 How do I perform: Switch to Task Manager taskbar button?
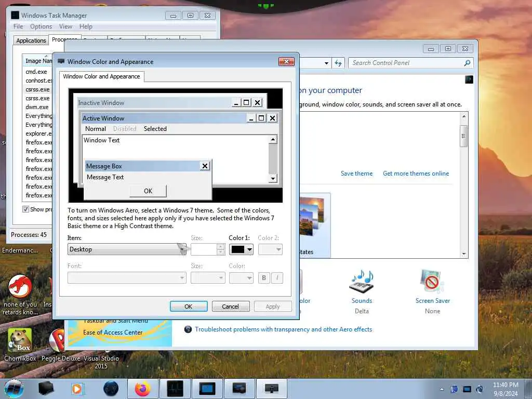click(175, 389)
